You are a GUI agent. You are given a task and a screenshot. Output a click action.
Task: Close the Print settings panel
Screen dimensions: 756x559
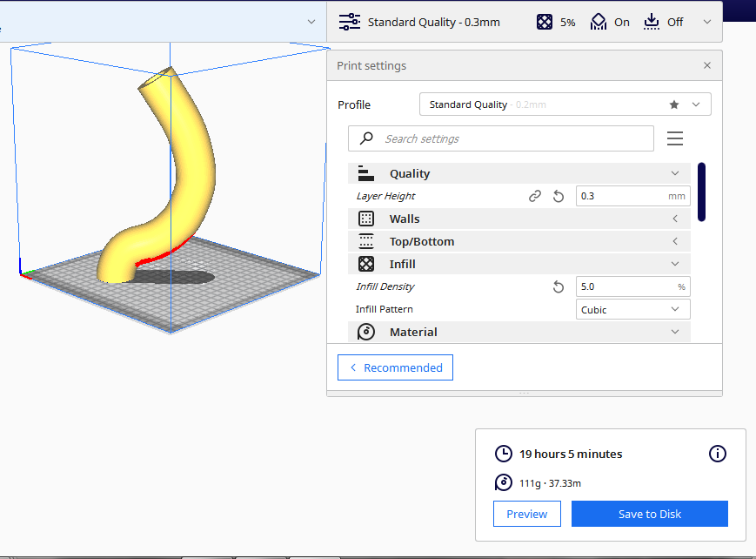tap(706, 65)
